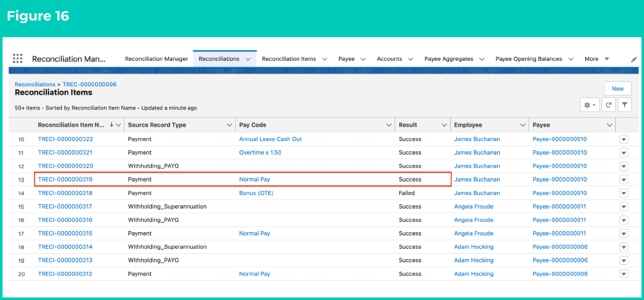Expand the Payee Opening Balances tab chevron

(571, 59)
